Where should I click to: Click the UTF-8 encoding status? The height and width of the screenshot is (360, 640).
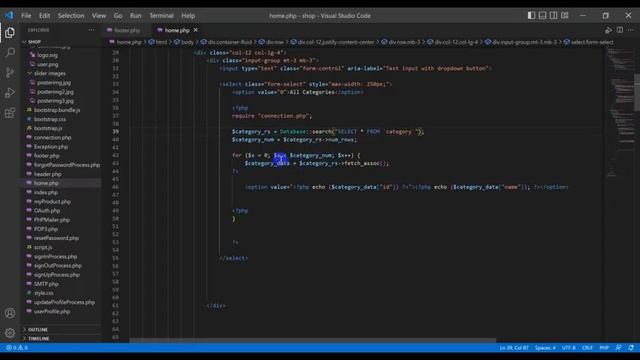[x=569, y=348]
